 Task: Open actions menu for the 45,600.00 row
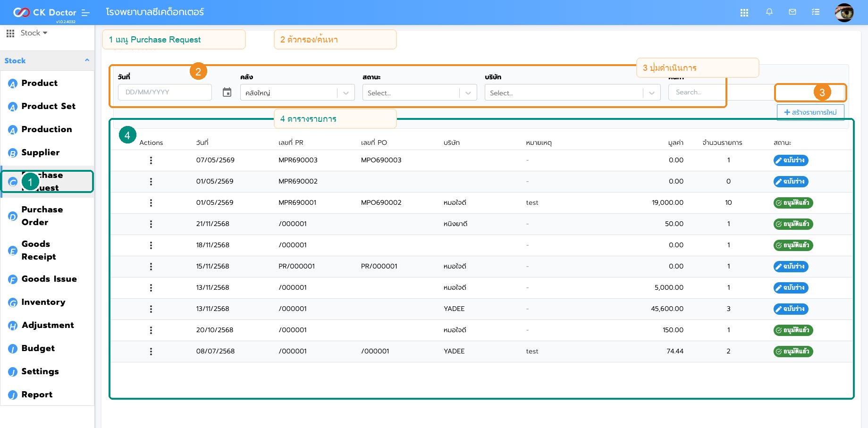(151, 309)
